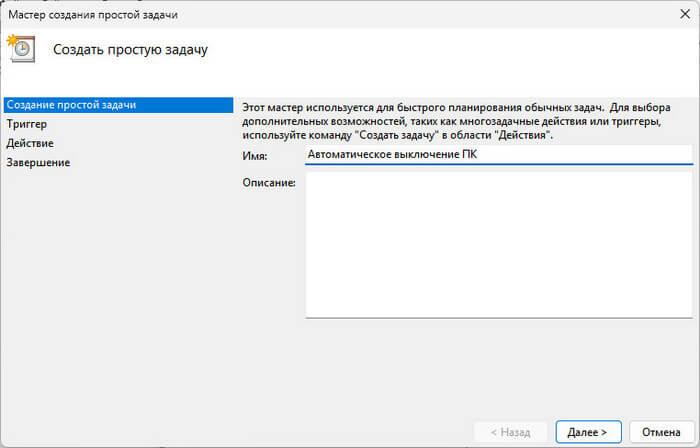Image resolution: width=700 pixels, height=448 pixels.
Task: Click the "Имя:" field label
Action: tap(255, 156)
